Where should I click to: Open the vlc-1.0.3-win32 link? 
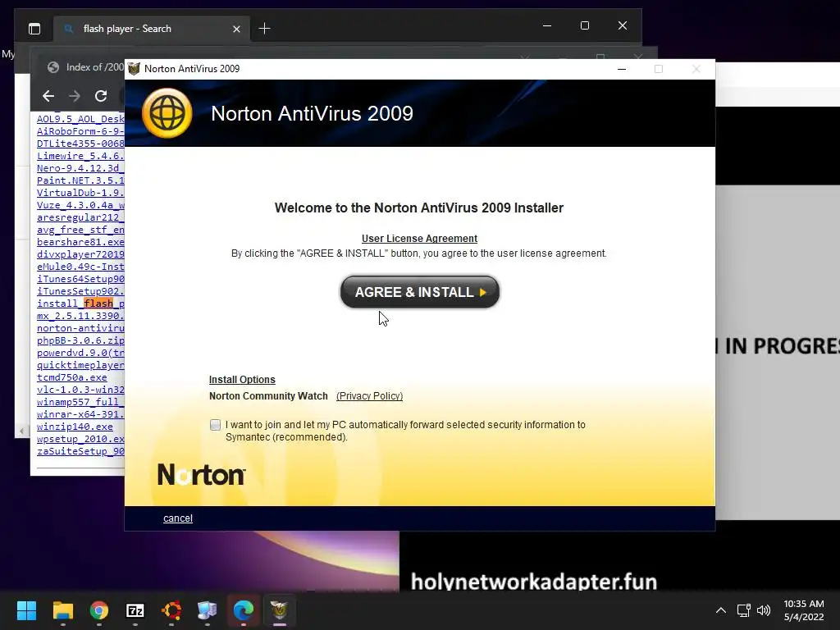coord(80,390)
